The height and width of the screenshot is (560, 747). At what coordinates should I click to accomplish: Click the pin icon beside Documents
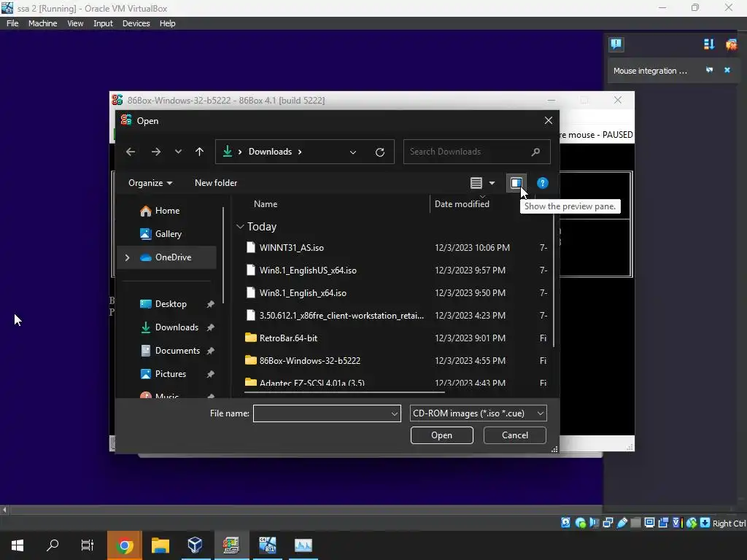210,351
